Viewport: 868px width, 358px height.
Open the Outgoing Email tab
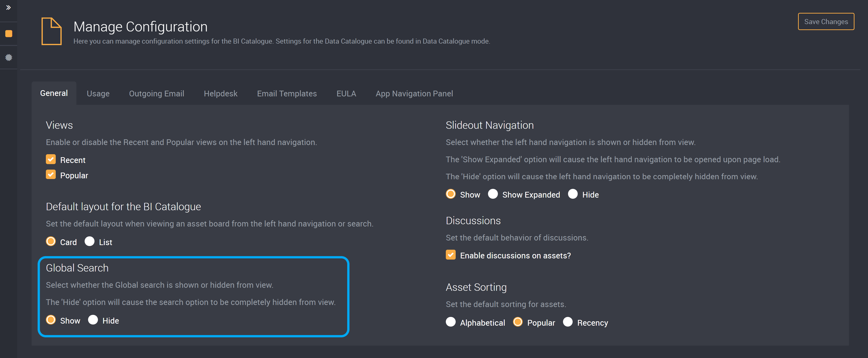(156, 93)
